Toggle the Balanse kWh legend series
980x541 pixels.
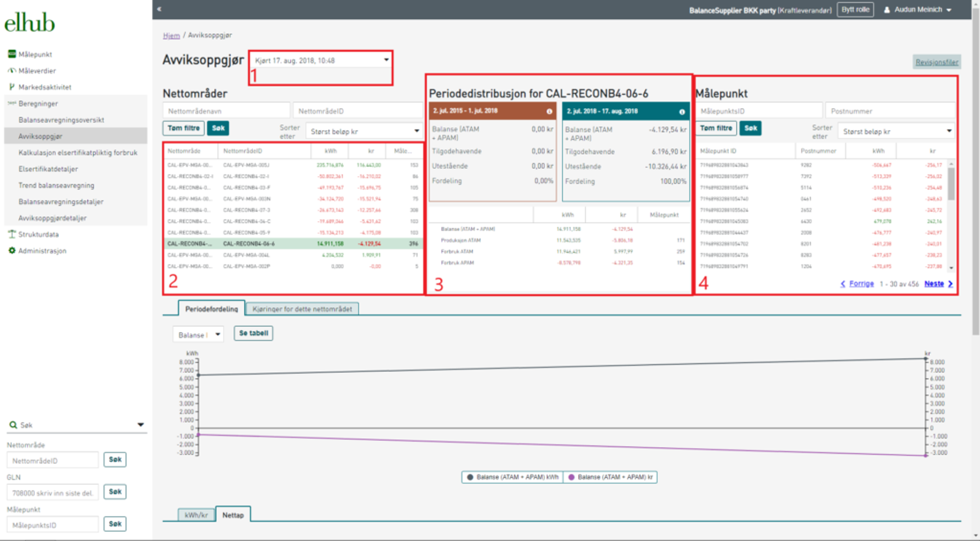coord(512,477)
